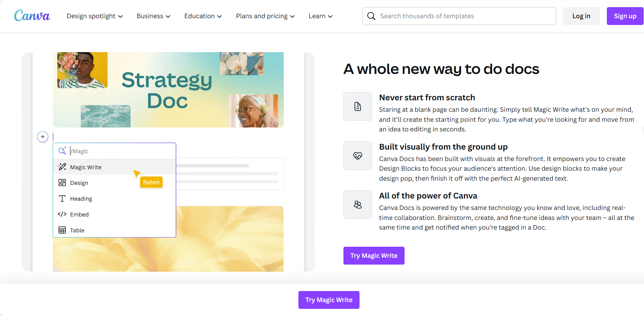This screenshot has height=316, width=644.
Task: Select Design from the slash menu
Action: [114, 183]
